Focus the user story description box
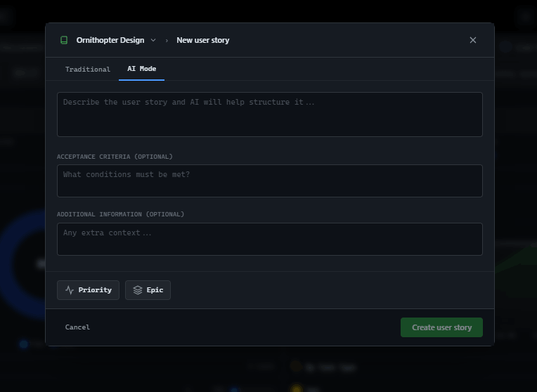The height and width of the screenshot is (392, 537). pos(269,115)
